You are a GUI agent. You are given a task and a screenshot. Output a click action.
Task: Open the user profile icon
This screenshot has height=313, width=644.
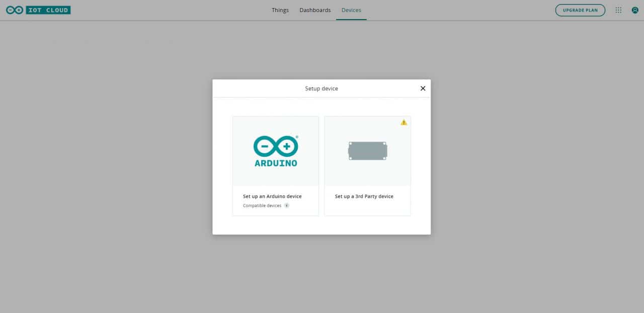point(635,10)
